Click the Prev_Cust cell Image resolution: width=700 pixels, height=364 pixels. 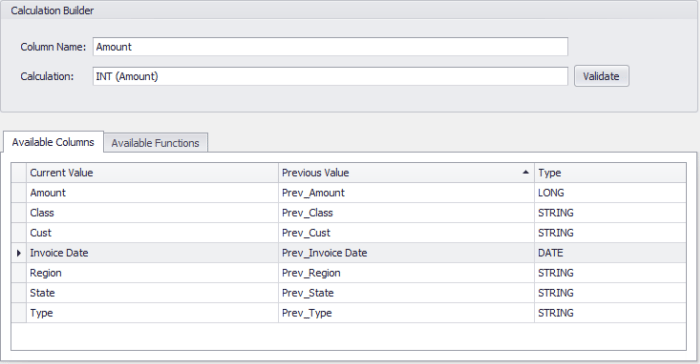tap(406, 233)
